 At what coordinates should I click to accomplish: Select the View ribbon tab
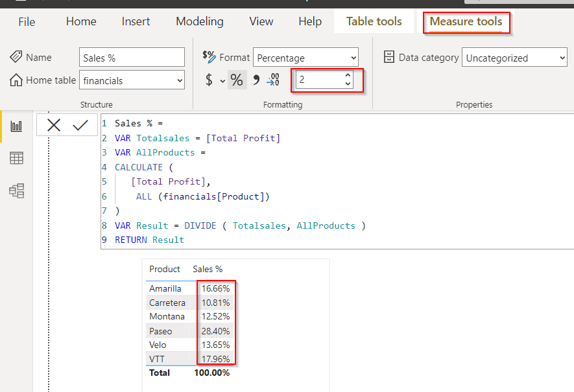point(261,21)
